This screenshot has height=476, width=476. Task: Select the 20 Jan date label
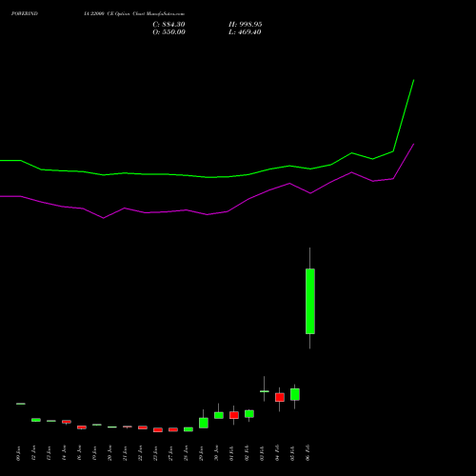109,453
